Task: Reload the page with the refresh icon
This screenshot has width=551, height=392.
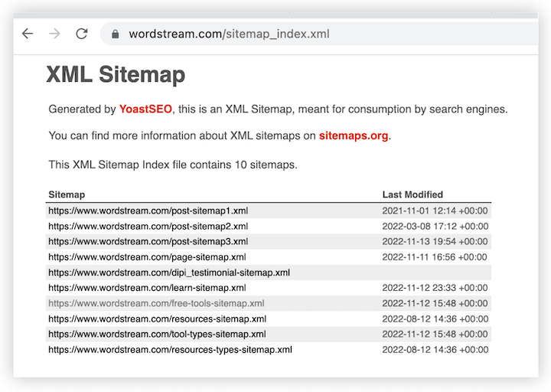Action: coord(82,34)
